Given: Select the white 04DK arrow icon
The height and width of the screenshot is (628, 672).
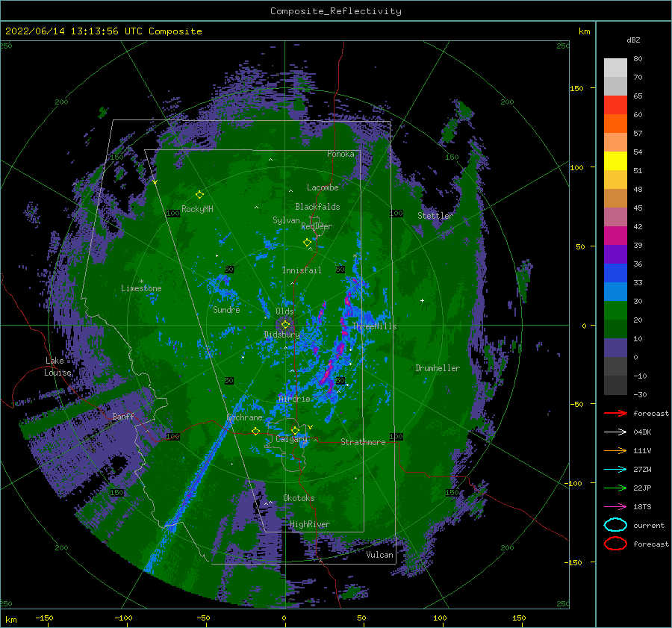Looking at the screenshot, I should coord(615,432).
